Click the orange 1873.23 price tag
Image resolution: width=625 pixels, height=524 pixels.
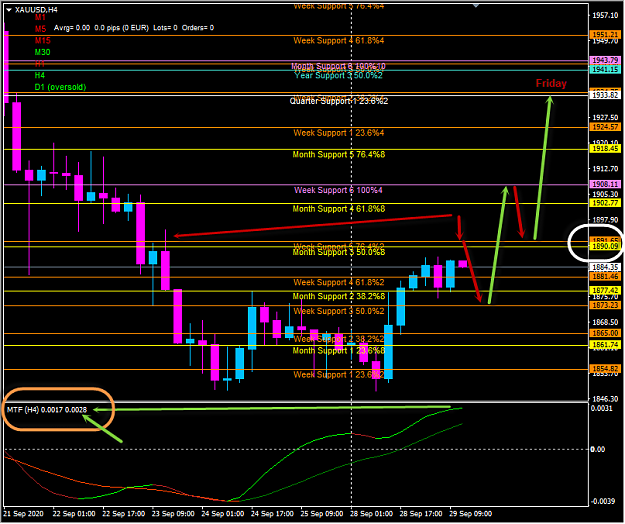click(x=605, y=305)
